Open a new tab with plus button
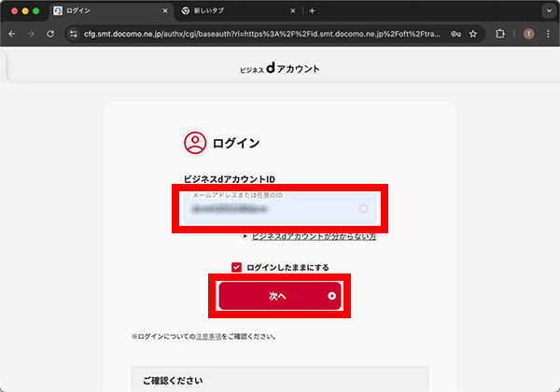Image resolution: width=560 pixels, height=392 pixels. [x=312, y=11]
